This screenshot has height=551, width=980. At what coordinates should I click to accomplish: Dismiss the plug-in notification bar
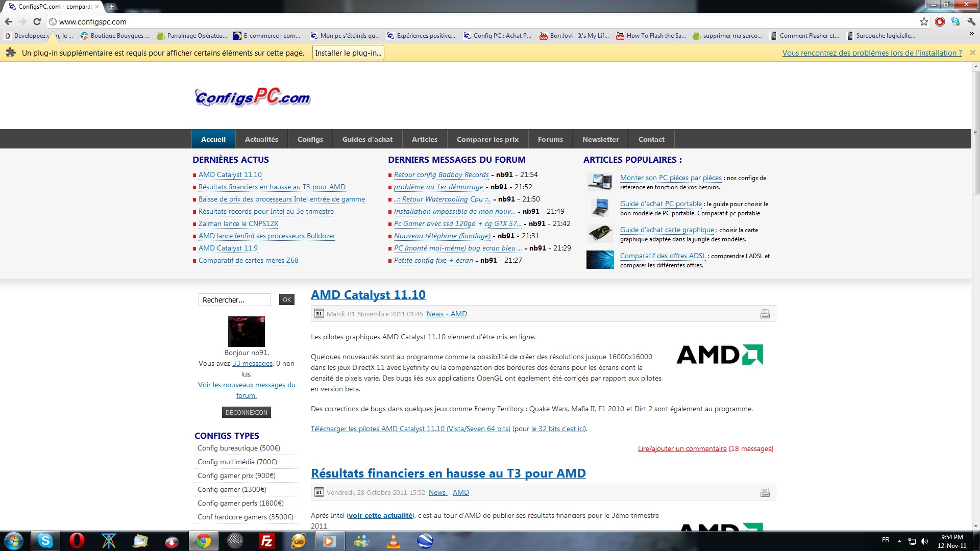coord(972,53)
